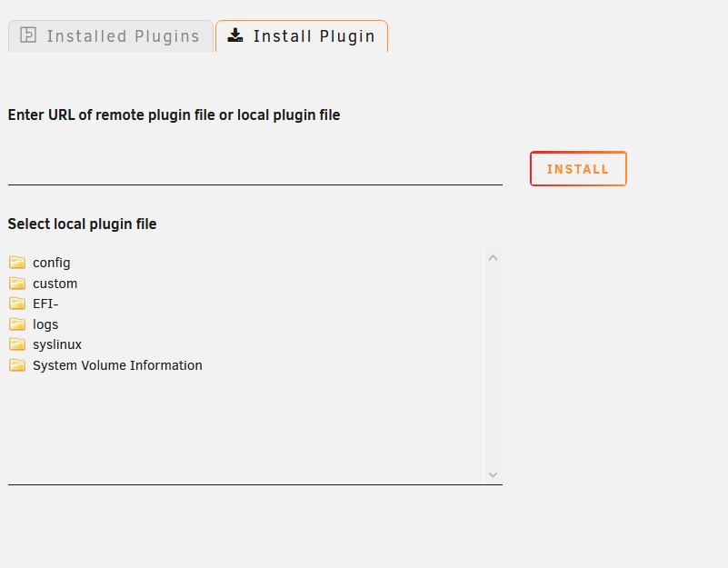Click the logs folder icon
This screenshot has height=568, width=728.
point(17,324)
